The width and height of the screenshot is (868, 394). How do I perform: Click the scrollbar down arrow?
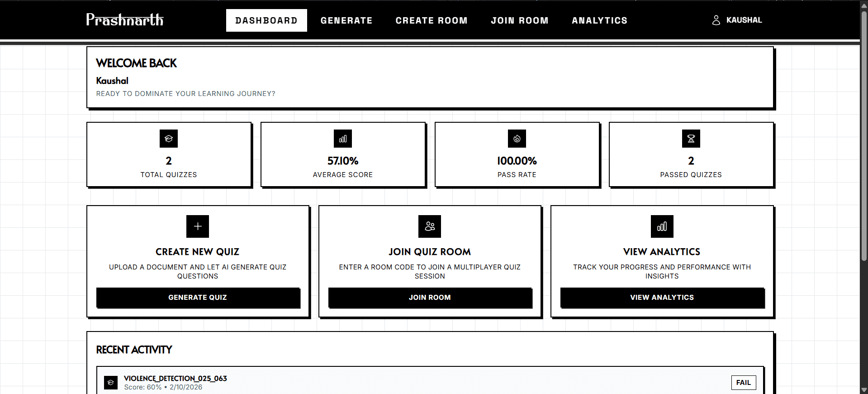coord(864,390)
